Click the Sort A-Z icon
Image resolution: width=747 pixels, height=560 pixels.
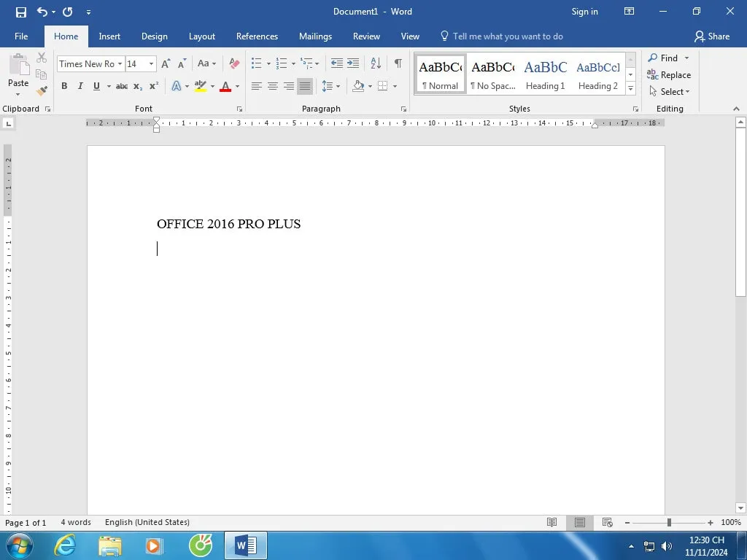click(x=376, y=63)
